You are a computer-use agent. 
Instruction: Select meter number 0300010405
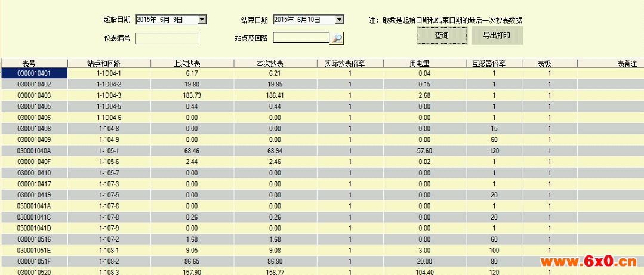coord(34,106)
